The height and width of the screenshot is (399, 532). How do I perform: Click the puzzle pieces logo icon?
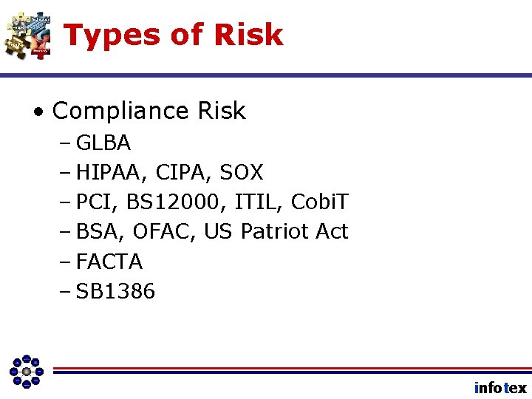[29, 34]
